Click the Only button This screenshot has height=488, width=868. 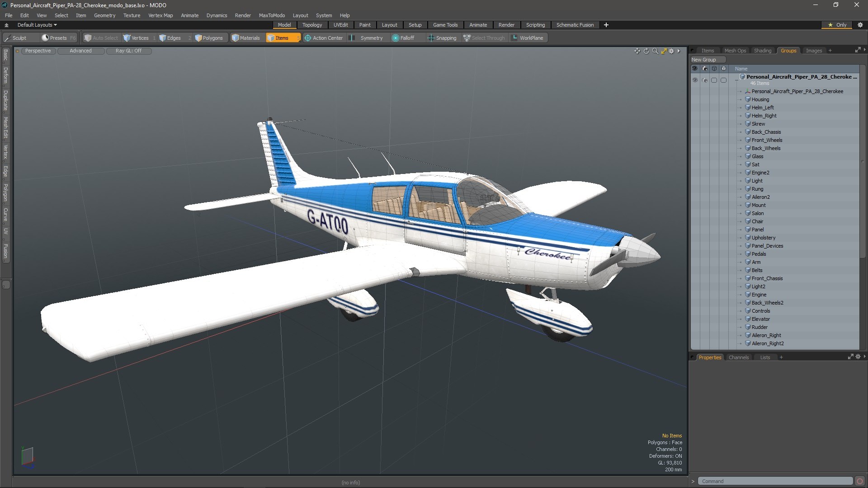[837, 25]
